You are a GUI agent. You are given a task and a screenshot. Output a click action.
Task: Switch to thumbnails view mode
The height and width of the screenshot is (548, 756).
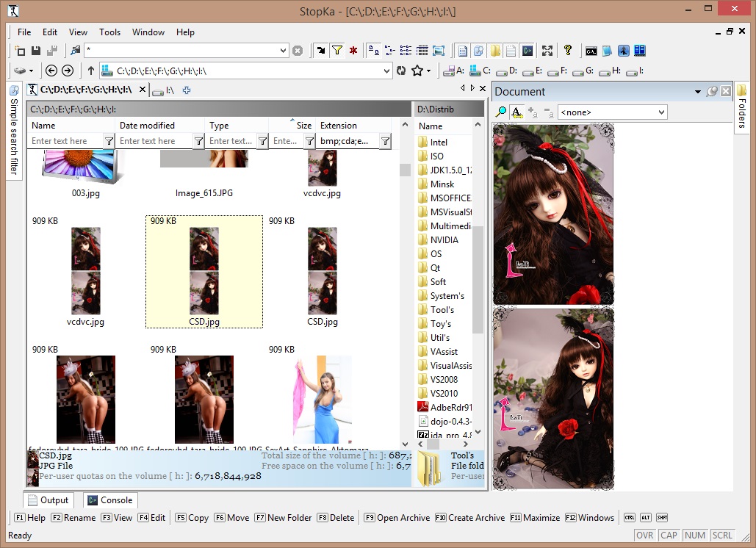439,50
